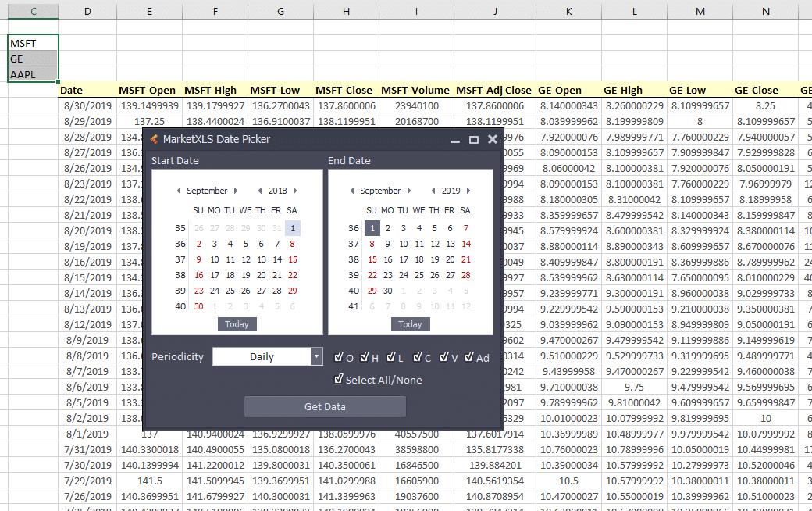The height and width of the screenshot is (511, 812).
Task: Select September 1 in End Date calendar
Action: pos(372,228)
